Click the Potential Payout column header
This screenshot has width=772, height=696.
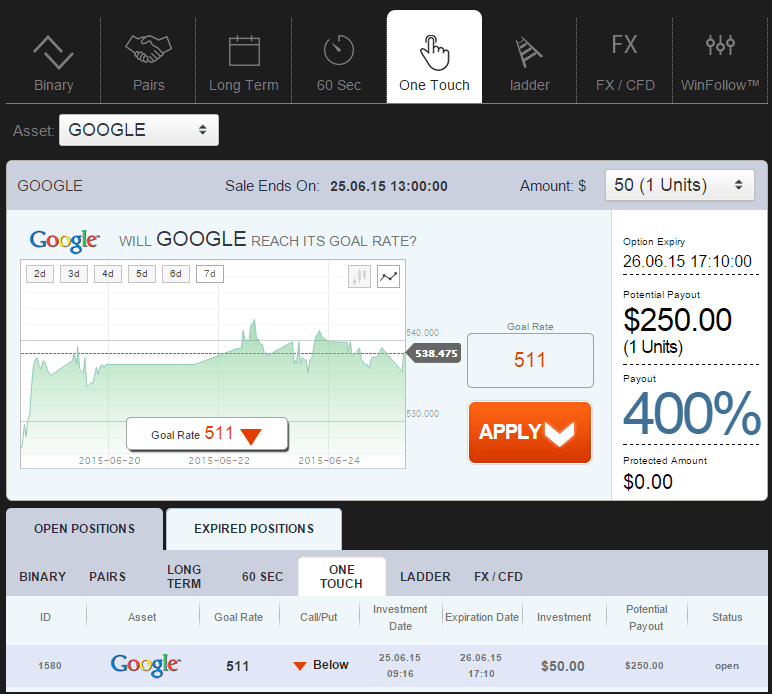[646, 617]
